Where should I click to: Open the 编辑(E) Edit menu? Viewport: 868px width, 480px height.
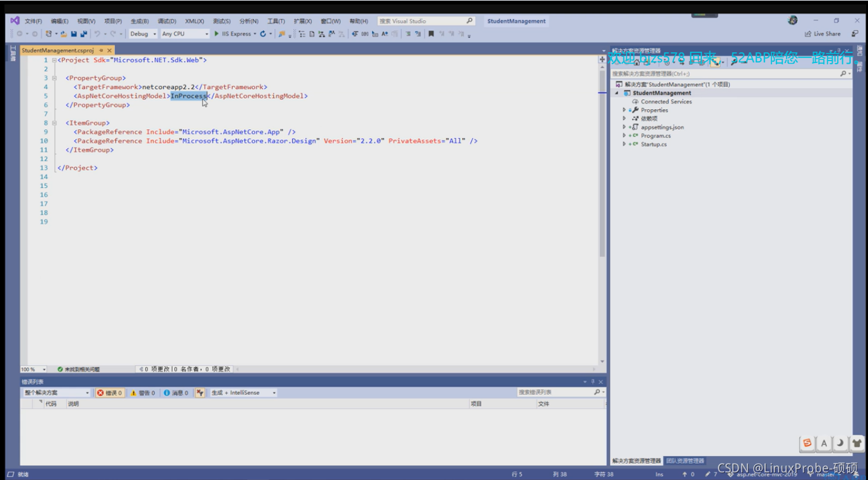(60, 21)
